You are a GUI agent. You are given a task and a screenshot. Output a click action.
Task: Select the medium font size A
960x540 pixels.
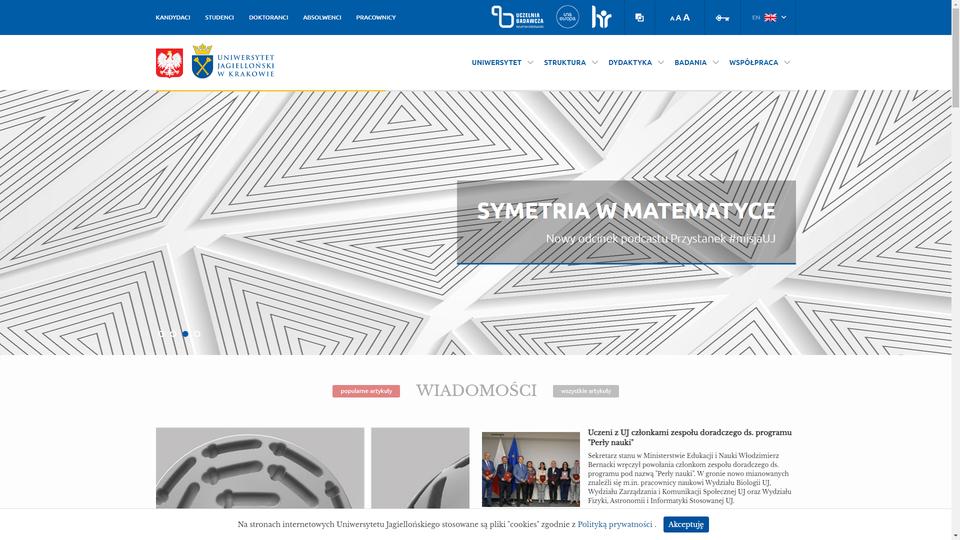678,18
